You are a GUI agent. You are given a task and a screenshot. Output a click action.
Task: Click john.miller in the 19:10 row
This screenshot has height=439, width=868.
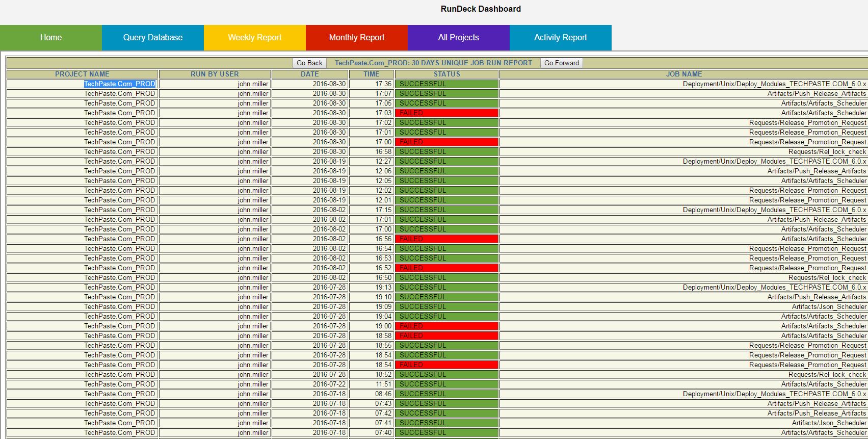pos(253,297)
